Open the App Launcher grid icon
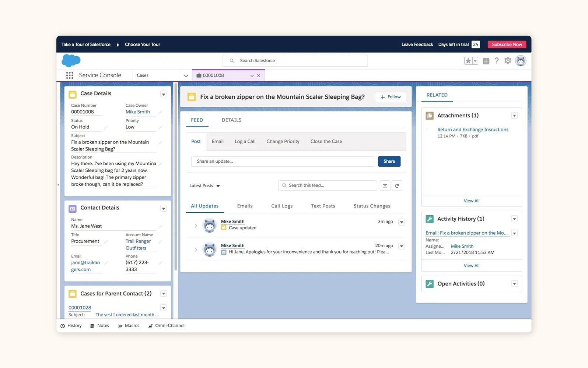 coord(70,75)
